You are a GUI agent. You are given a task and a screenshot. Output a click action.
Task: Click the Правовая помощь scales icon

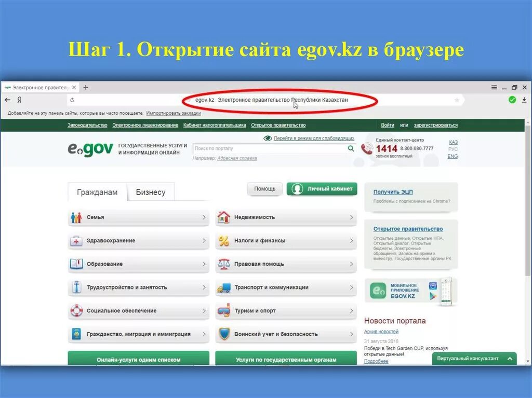click(x=224, y=264)
